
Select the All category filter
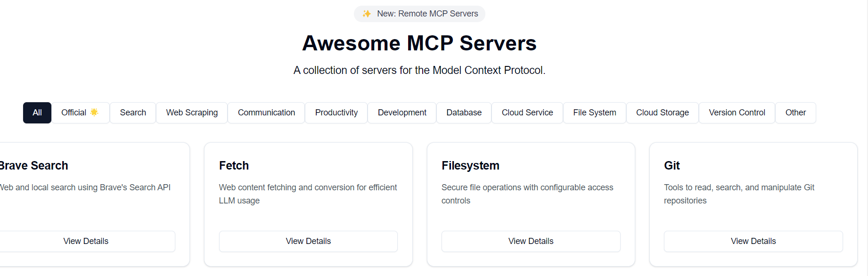click(x=37, y=113)
